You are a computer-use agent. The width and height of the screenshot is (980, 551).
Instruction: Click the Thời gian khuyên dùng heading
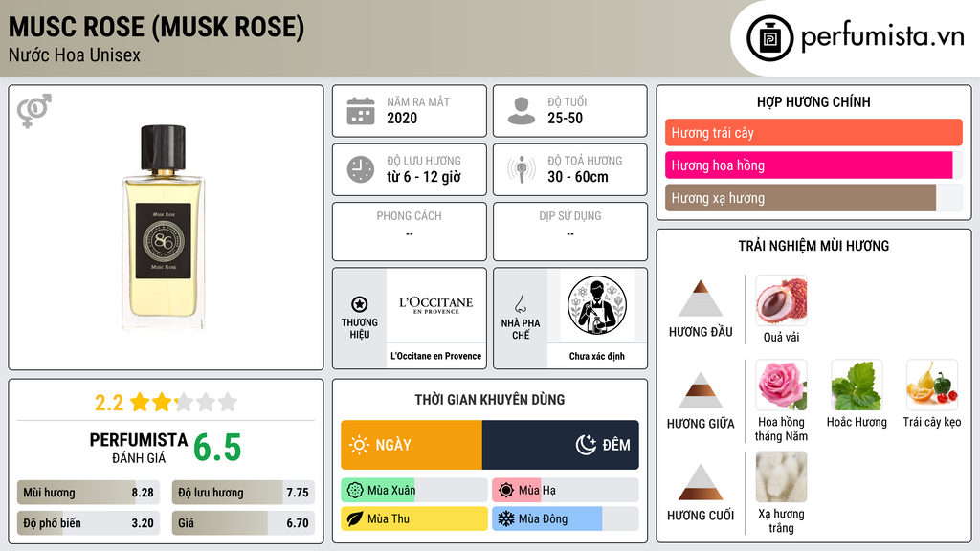490,399
